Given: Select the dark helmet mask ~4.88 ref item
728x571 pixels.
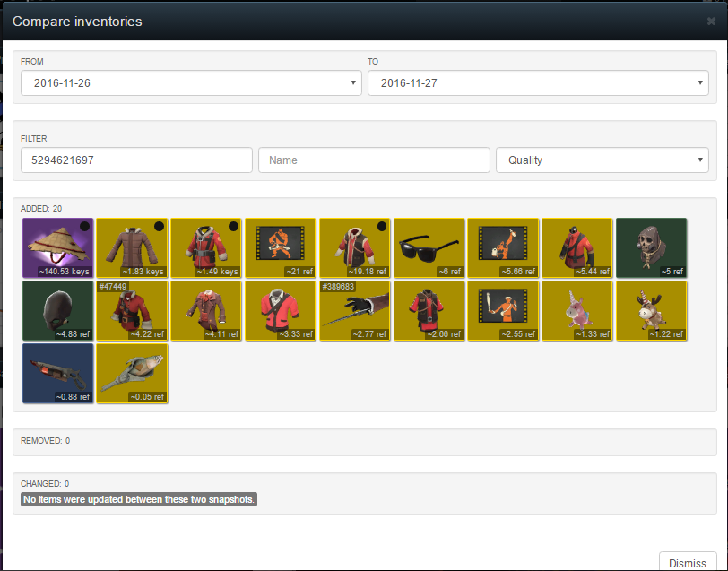Looking at the screenshot, I should coord(58,310).
